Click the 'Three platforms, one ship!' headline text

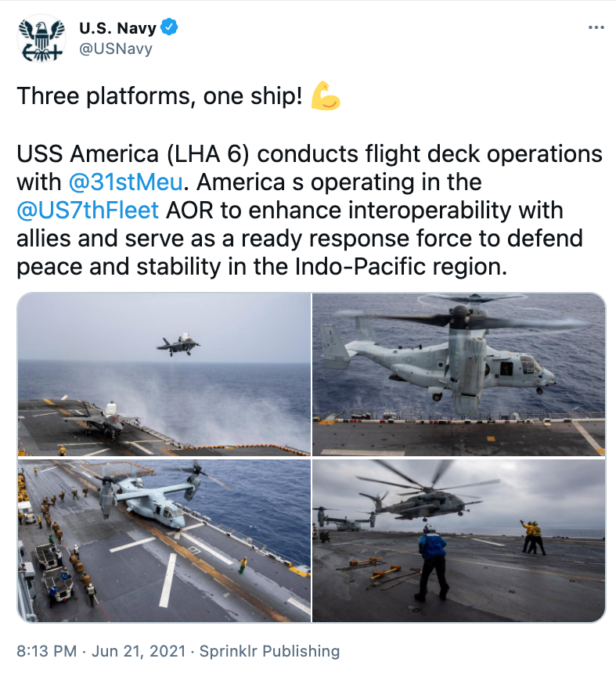click(160, 95)
